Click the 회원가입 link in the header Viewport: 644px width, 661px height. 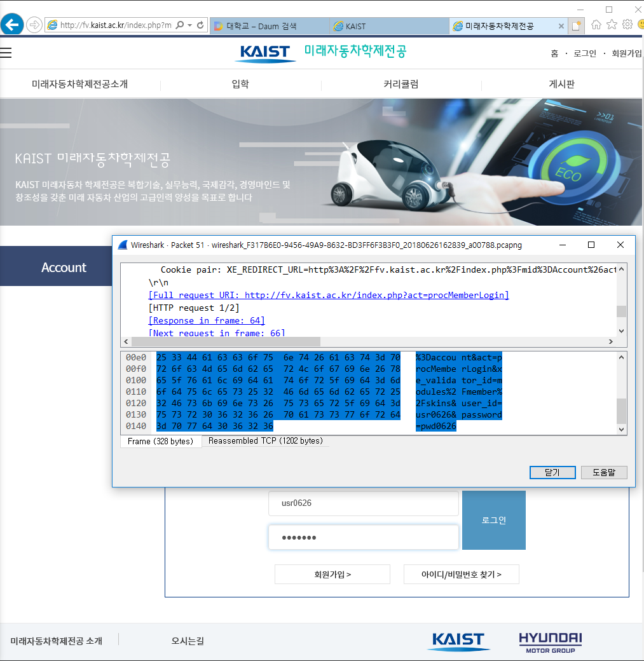coord(626,53)
